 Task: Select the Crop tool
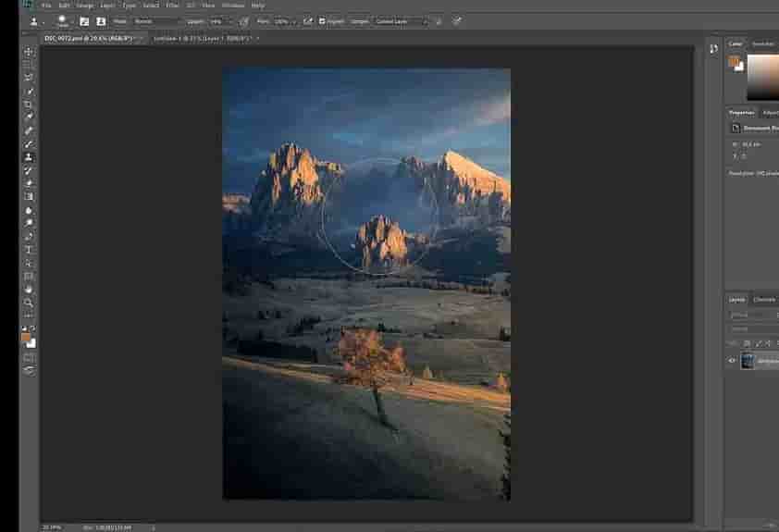click(x=29, y=105)
